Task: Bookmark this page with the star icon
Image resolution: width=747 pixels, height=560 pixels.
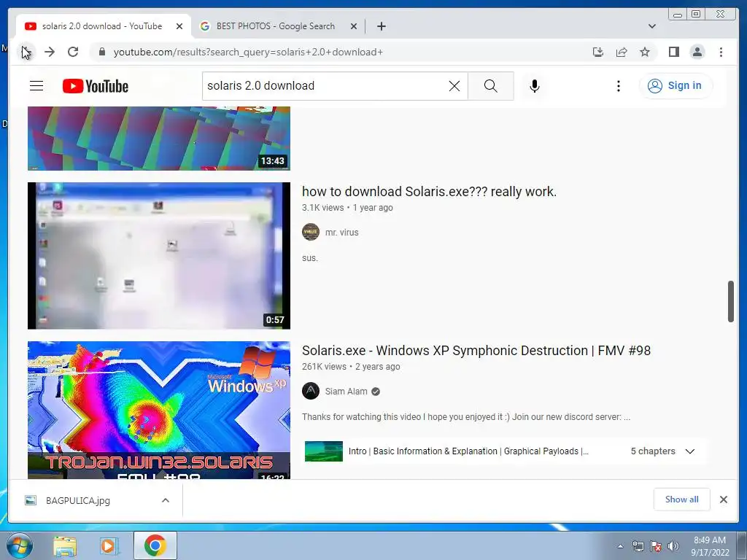Action: [645, 52]
